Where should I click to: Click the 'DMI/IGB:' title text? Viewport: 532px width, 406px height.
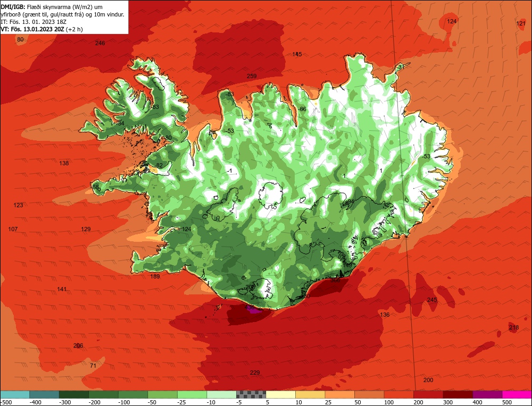pos(13,7)
